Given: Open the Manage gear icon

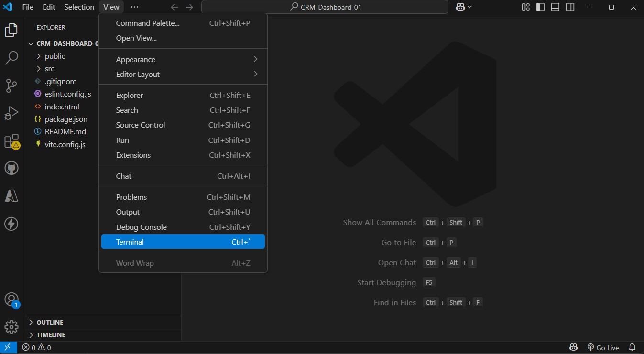Looking at the screenshot, I should click(11, 327).
